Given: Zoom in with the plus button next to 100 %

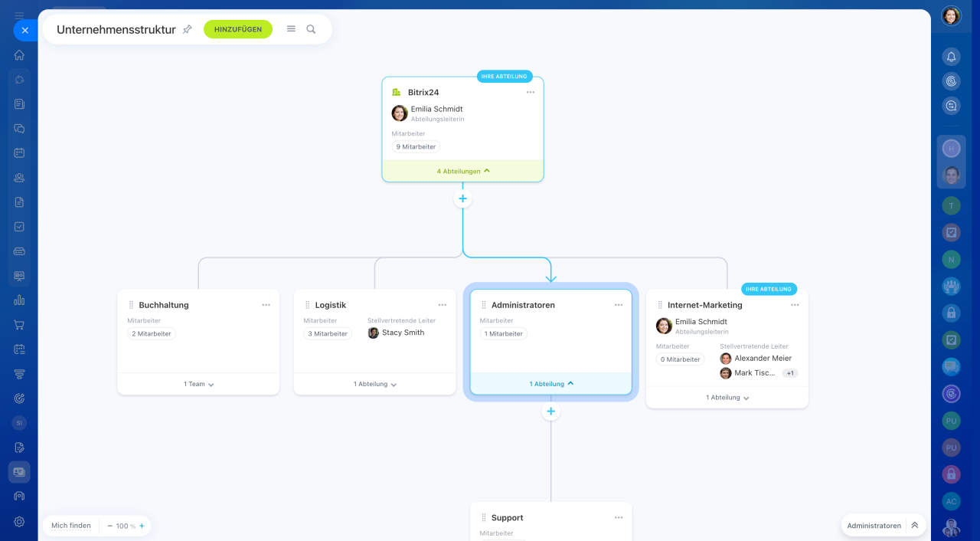Looking at the screenshot, I should (142, 526).
